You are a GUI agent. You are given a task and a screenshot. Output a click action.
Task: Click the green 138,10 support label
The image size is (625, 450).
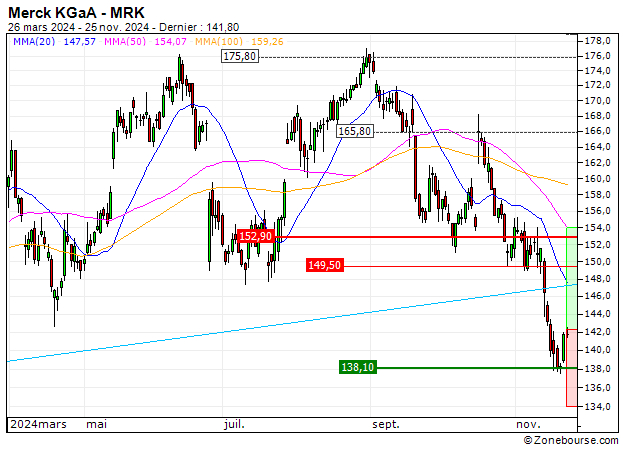tap(358, 367)
